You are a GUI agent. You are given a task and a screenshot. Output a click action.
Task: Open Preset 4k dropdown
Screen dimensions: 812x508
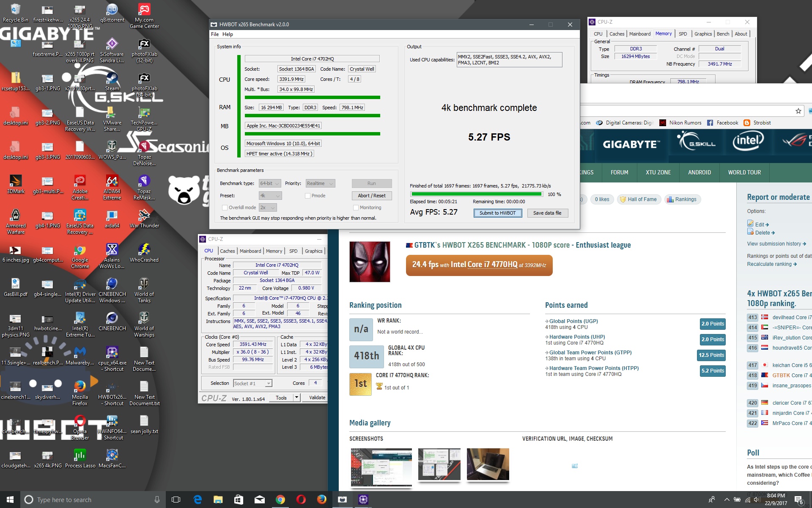270,196
